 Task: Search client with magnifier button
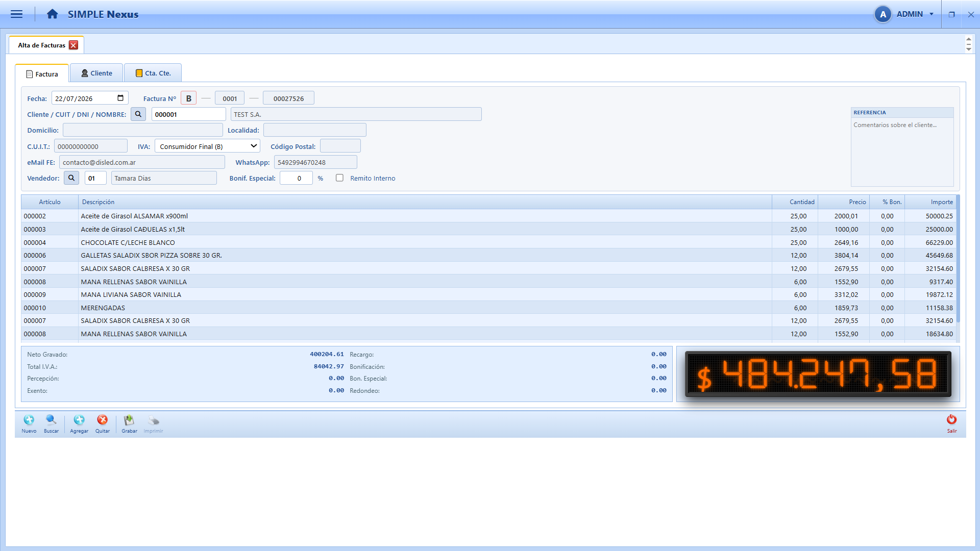click(x=138, y=114)
